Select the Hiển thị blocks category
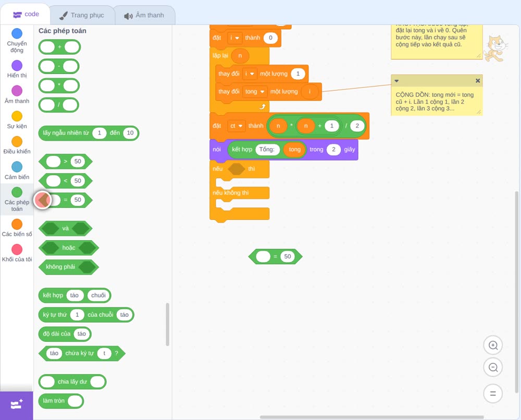521x420 pixels. point(17,69)
